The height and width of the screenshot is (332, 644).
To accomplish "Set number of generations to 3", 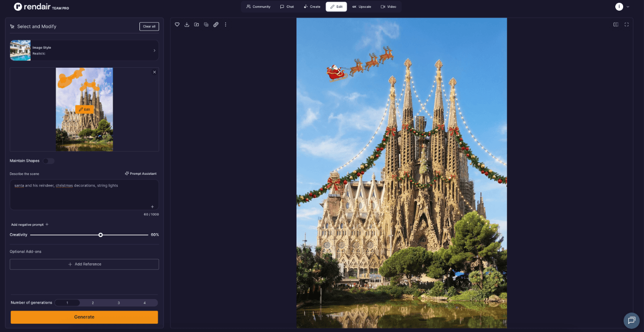I will tap(119, 303).
